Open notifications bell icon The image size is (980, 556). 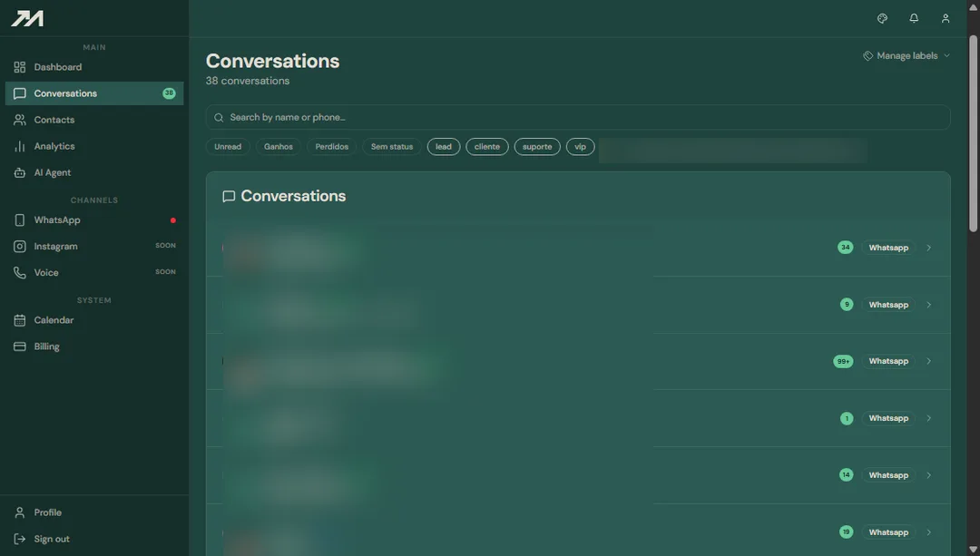point(914,18)
